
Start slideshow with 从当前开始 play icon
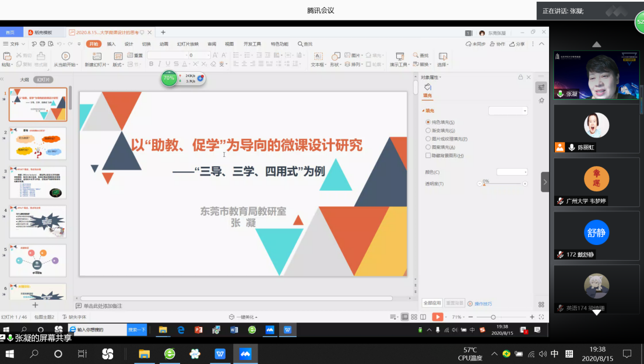tap(65, 56)
